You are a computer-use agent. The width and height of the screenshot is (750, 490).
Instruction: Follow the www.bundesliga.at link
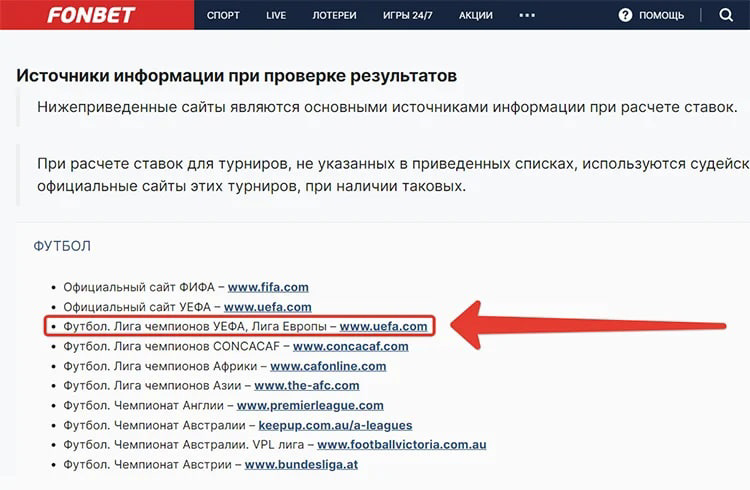click(301, 464)
